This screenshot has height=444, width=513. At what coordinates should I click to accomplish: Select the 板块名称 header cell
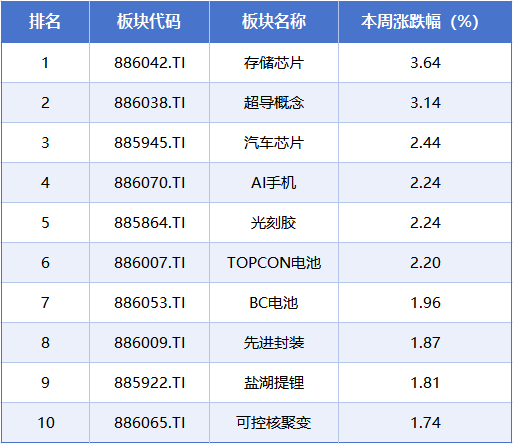click(274, 22)
